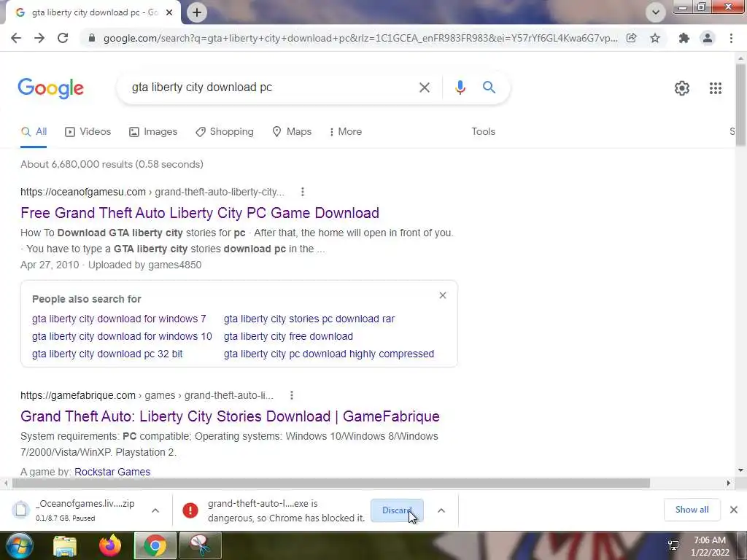Open Rockstar Games link

pos(112,472)
